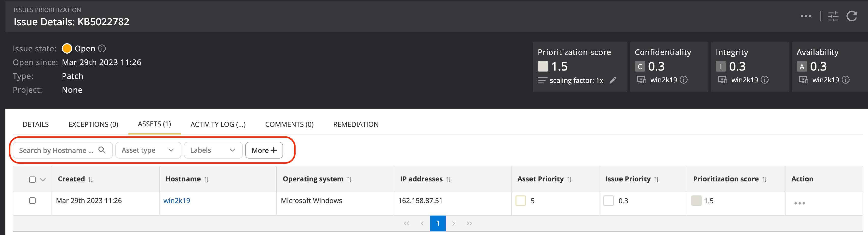Click the info icon next to Open state

[102, 48]
